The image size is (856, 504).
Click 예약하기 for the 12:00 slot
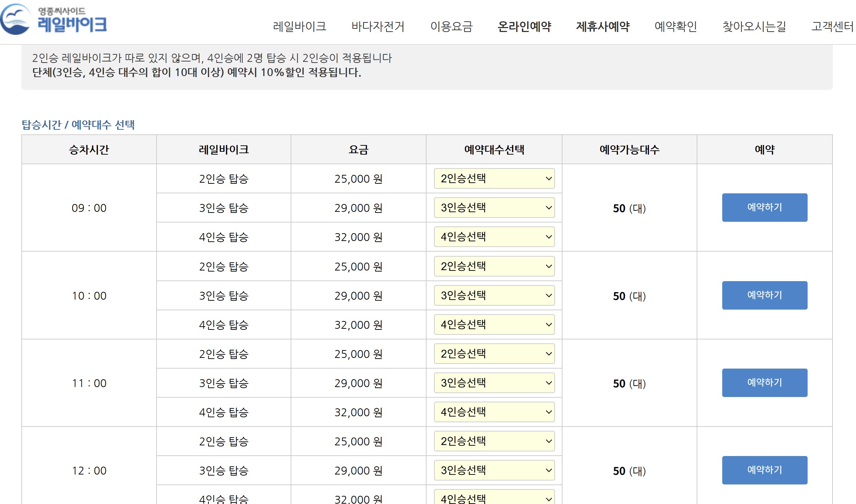coord(764,470)
